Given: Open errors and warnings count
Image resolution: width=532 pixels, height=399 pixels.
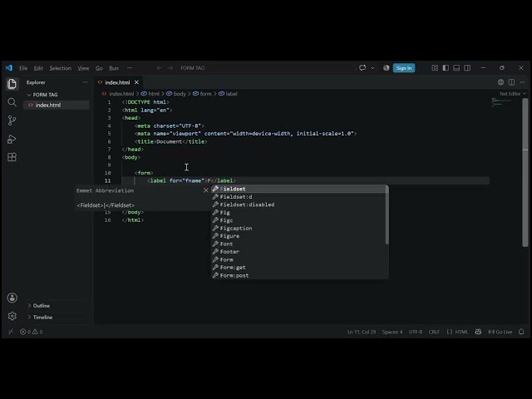Looking at the screenshot, I should pos(32,332).
